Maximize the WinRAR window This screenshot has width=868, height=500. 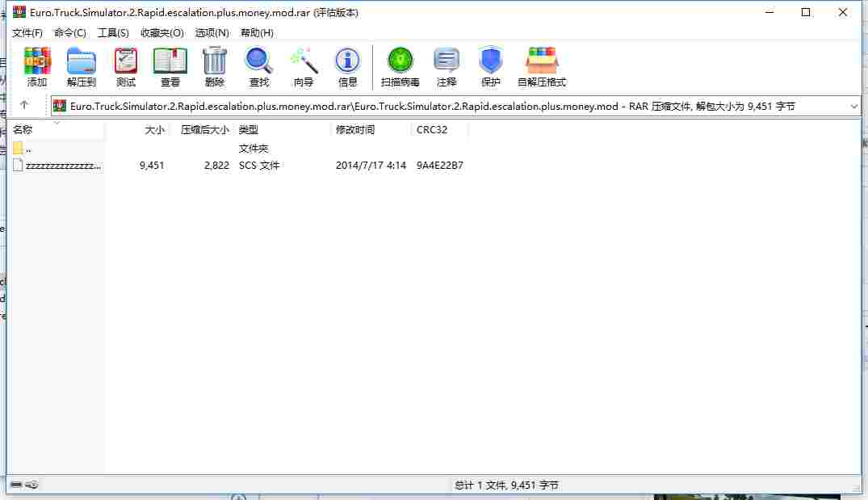pyautogui.click(x=806, y=12)
